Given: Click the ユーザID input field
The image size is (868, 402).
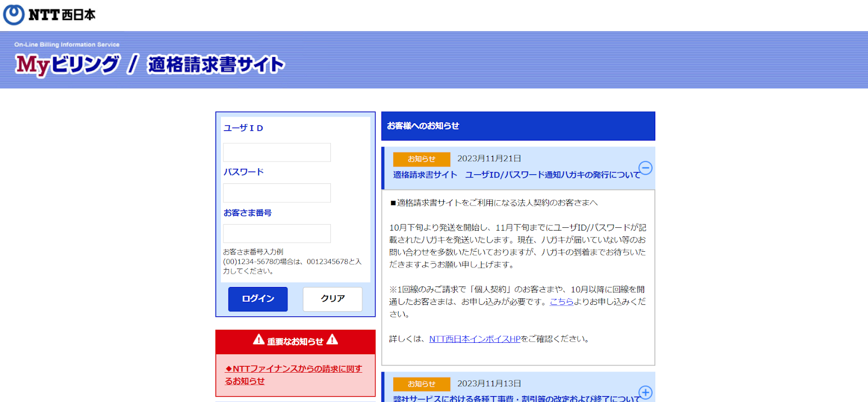Looking at the screenshot, I should click(277, 152).
